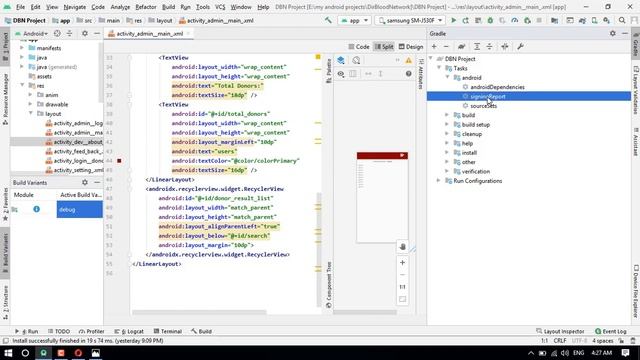Open the Terminal tool window button
The height and width of the screenshot is (360, 640).
[168, 331]
